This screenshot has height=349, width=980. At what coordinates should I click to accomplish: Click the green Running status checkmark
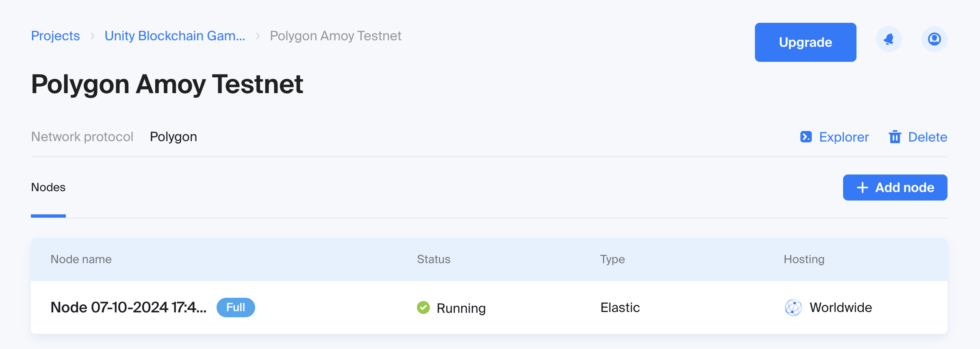(423, 308)
